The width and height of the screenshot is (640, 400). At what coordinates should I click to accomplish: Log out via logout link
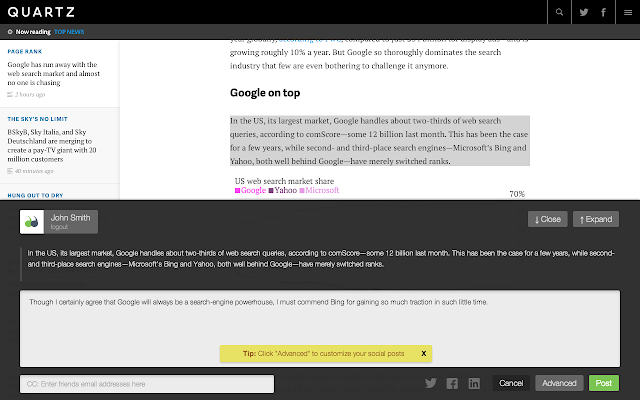coord(59,227)
